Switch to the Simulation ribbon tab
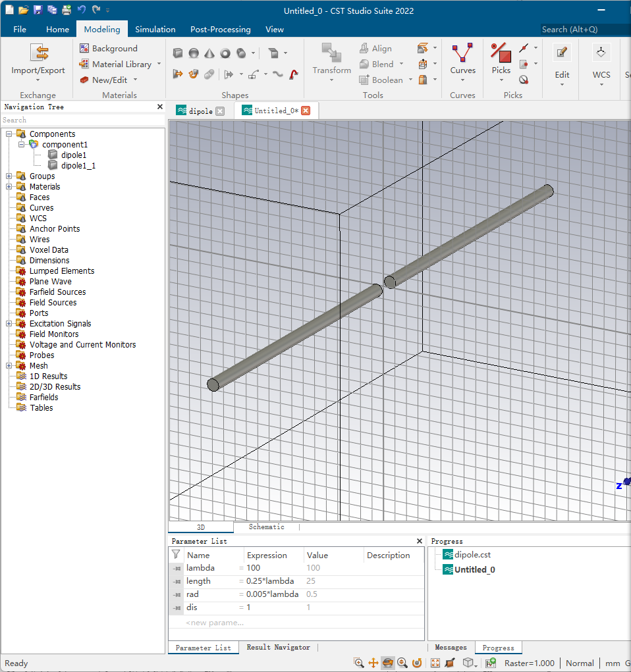 [x=155, y=29]
